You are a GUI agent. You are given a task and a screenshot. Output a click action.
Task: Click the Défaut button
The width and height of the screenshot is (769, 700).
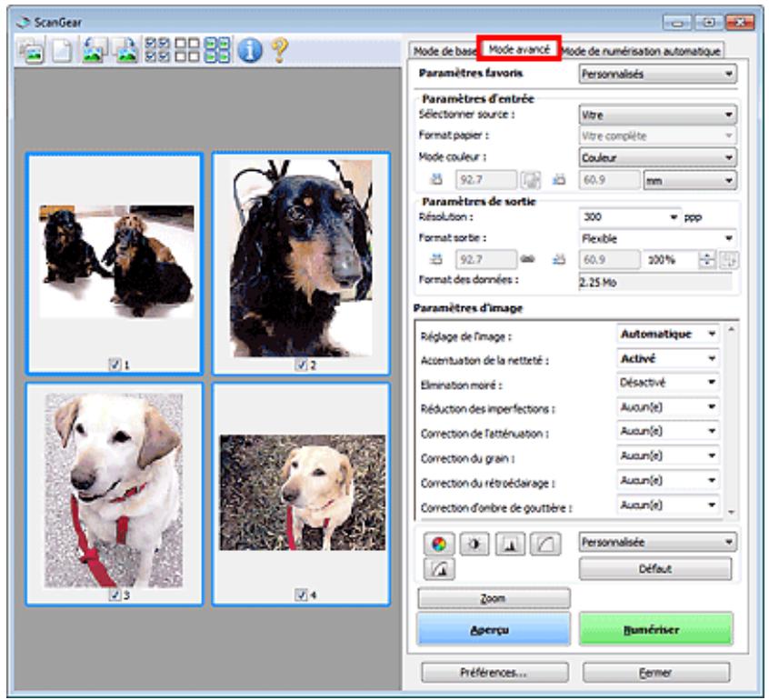(x=655, y=569)
